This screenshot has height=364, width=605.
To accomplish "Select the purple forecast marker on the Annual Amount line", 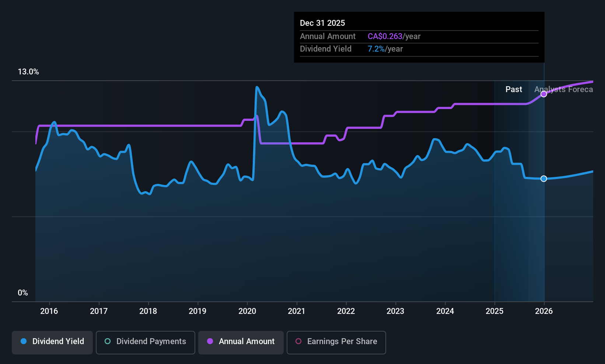I will pyautogui.click(x=544, y=94).
